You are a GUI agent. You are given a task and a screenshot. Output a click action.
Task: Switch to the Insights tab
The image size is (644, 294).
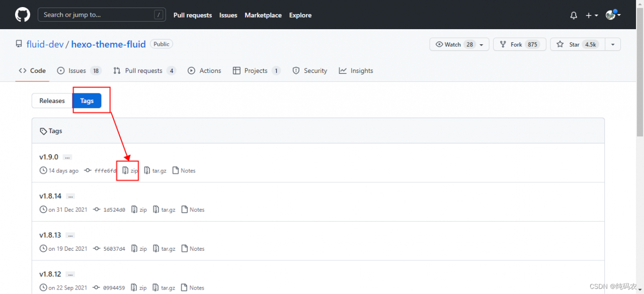click(x=356, y=71)
